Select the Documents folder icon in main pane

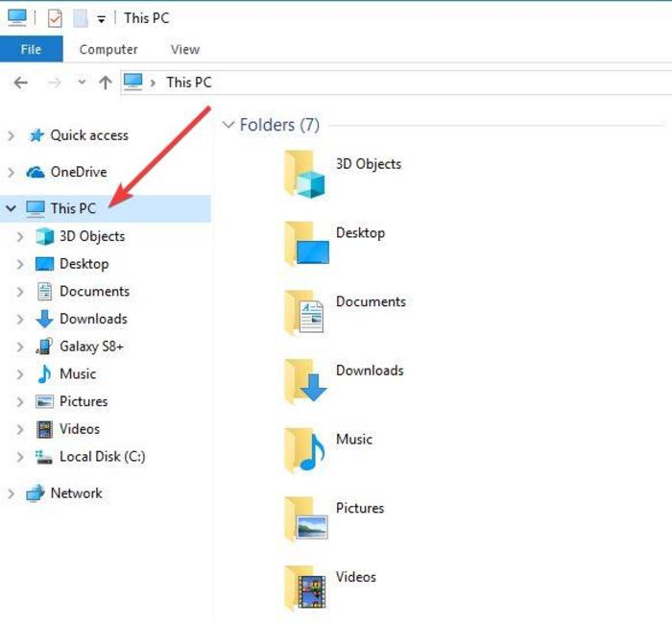304,313
